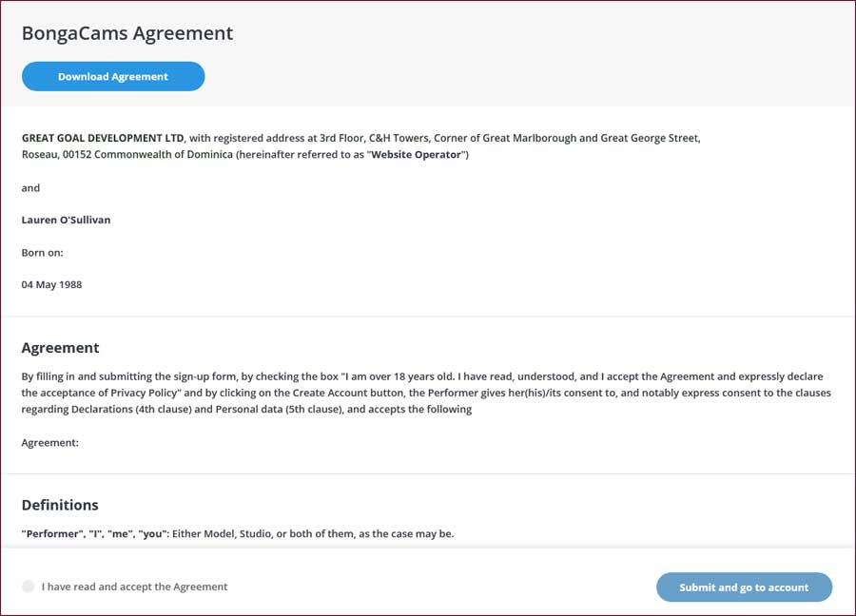Select the bold 'GREAT GOAL DEVELOPMENT LTD' text
Viewport: 856px width, 616px height.
tap(102, 137)
